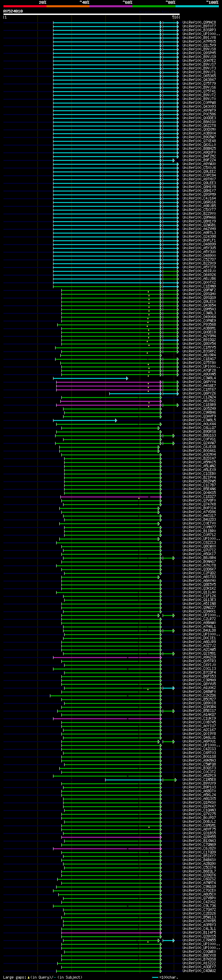Image resolution: width=222 pixels, height=980 pixels.
Task: Select hit label UniRef100_B9IJY8
Action: pos(199,38)
